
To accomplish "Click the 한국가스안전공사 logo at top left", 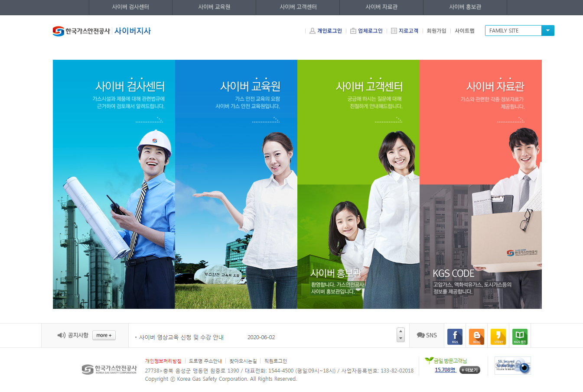I will [x=81, y=30].
